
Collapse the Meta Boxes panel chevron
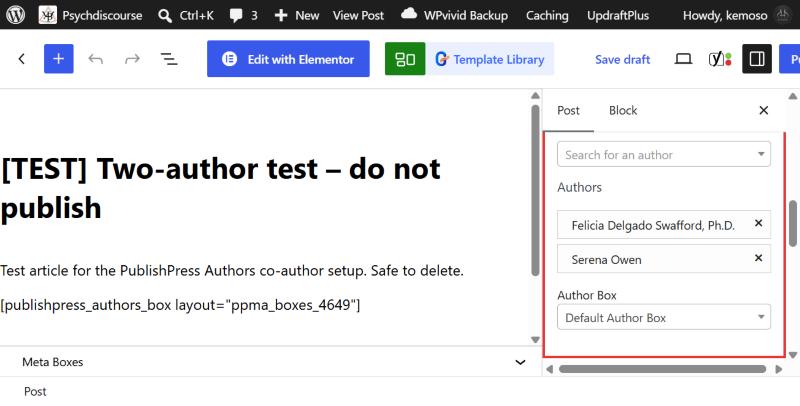(520, 362)
